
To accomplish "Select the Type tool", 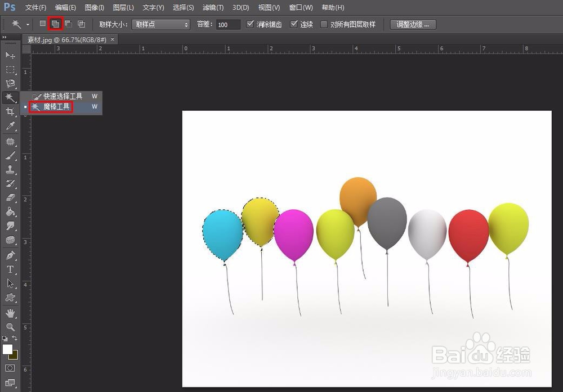I will tap(10, 269).
